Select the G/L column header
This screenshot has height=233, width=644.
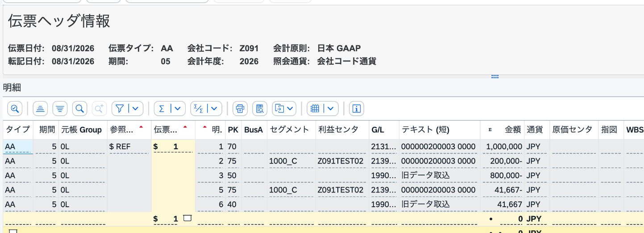pos(384,130)
